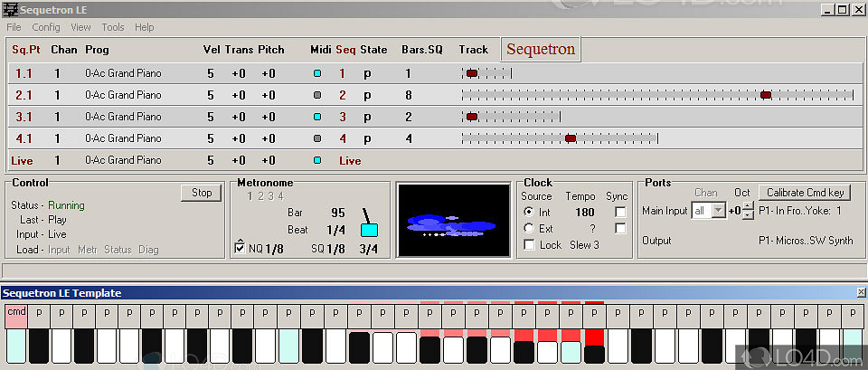Toggle Midi indicator for sequence 1.1

(317, 73)
